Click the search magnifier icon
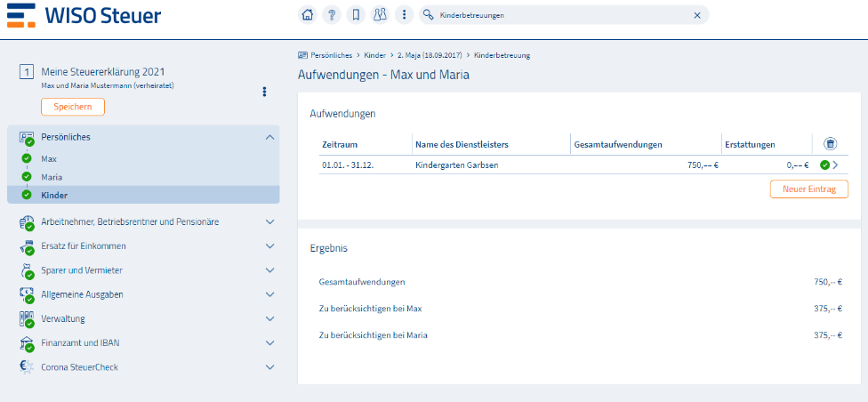This screenshot has width=868, height=402. tap(428, 15)
